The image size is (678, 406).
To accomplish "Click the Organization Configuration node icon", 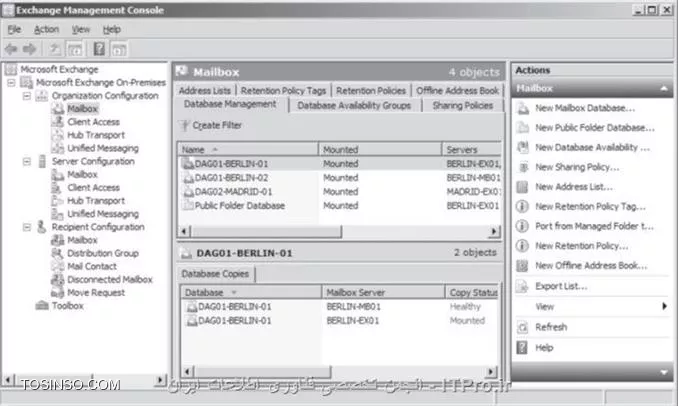I will (42, 96).
